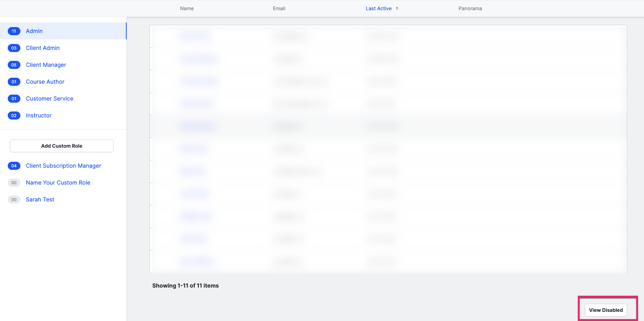Click the 04 badge beside Client Subscription Manager
644x321 pixels.
pos(14,166)
